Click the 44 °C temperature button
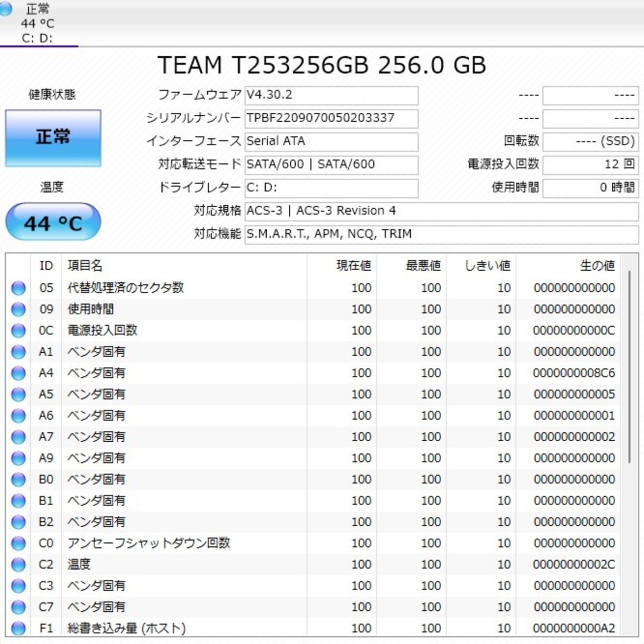This screenshot has height=644, width=644. [x=53, y=222]
